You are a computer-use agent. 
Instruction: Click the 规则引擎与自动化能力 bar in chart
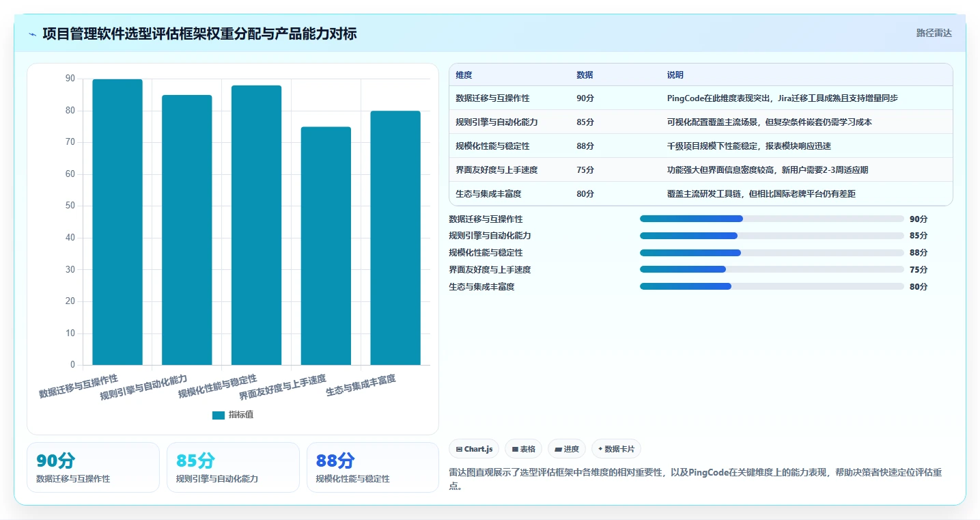pos(187,230)
